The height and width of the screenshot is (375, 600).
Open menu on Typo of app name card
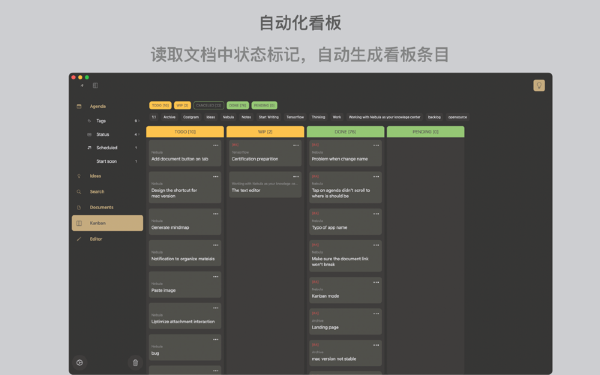click(x=376, y=214)
